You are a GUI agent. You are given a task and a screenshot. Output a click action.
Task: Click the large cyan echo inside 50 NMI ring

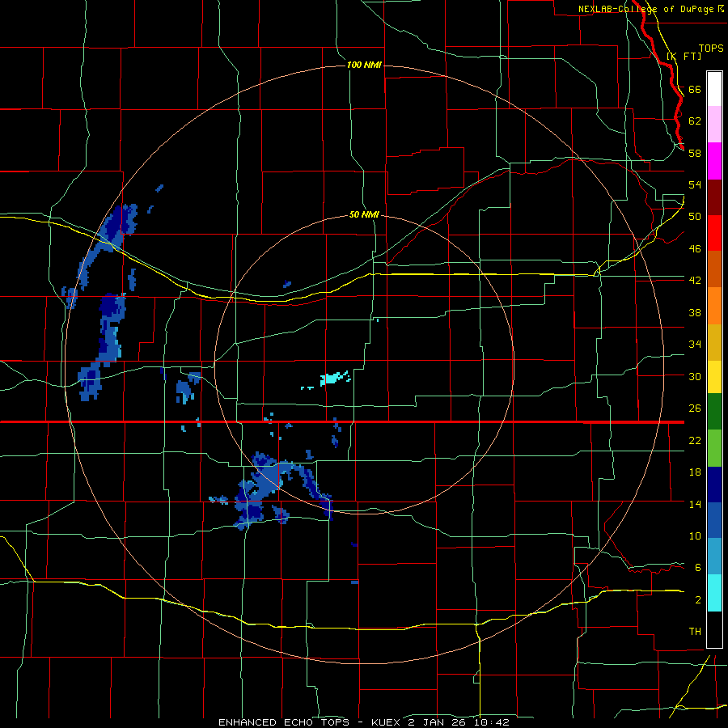333,379
